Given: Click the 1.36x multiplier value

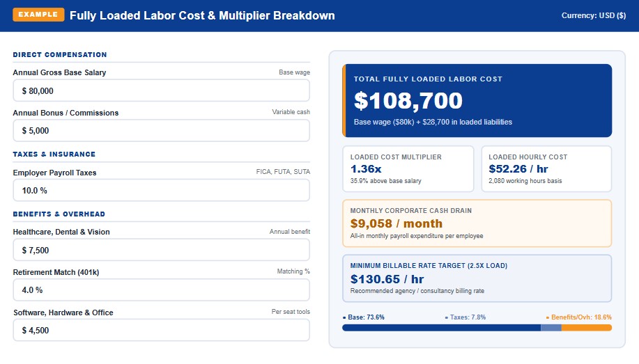Looking at the screenshot, I should pyautogui.click(x=366, y=169).
